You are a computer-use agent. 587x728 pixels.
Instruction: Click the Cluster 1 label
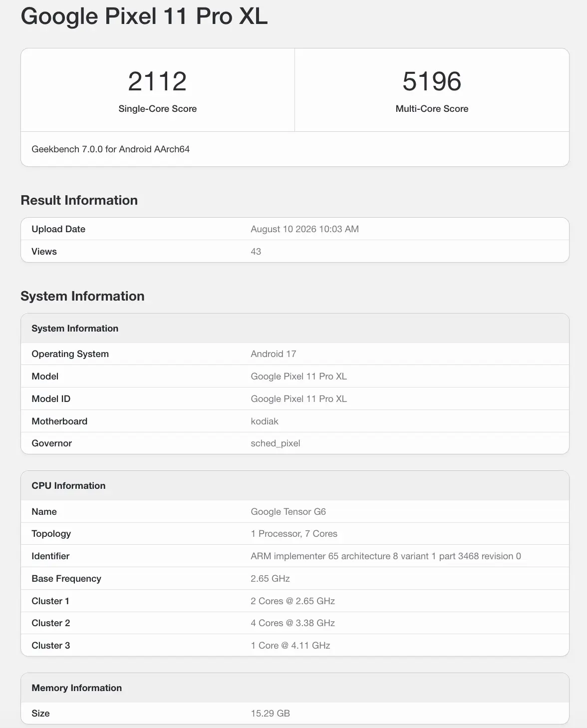[x=50, y=601]
